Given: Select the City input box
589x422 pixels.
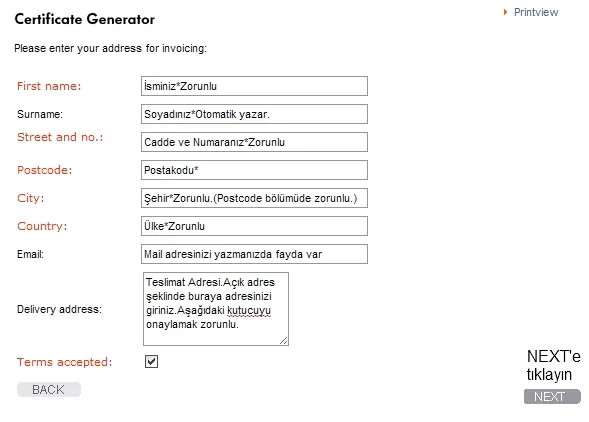Looking at the screenshot, I should coord(254,198).
